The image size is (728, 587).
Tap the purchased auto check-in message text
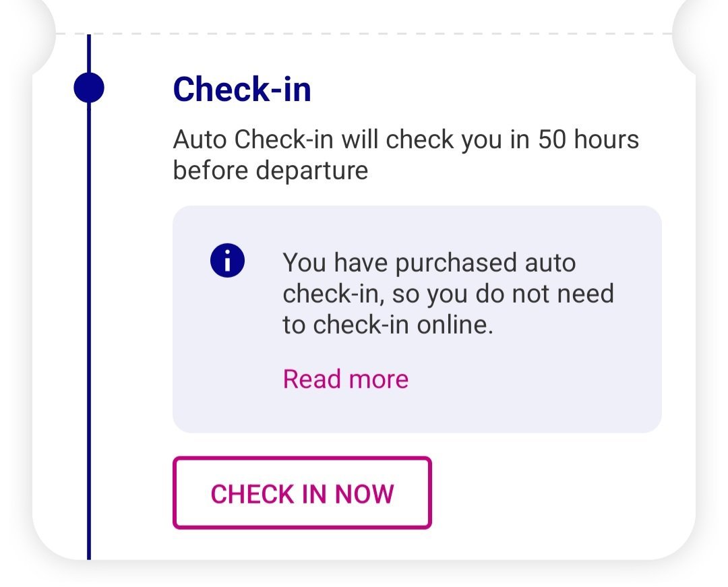(x=448, y=293)
